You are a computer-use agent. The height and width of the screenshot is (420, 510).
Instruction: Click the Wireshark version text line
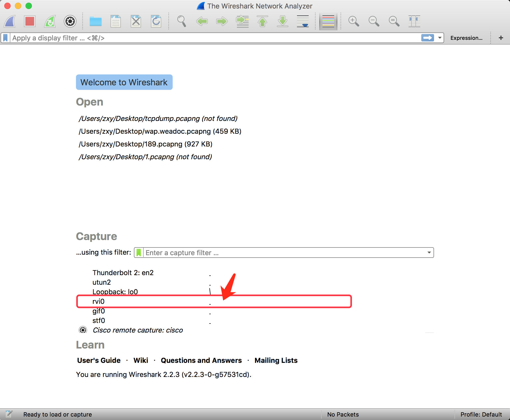coord(164,375)
